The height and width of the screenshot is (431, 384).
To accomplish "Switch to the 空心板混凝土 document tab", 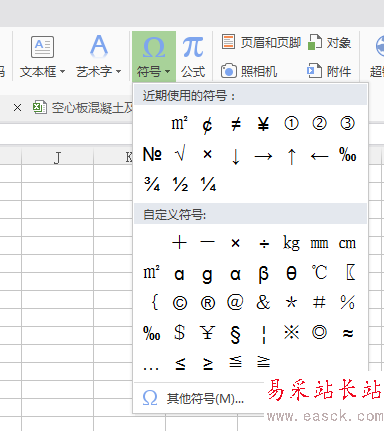I will (83, 108).
